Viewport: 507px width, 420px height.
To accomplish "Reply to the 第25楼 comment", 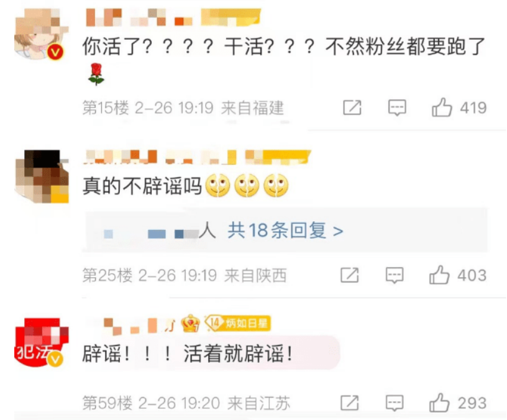I will pyautogui.click(x=395, y=275).
